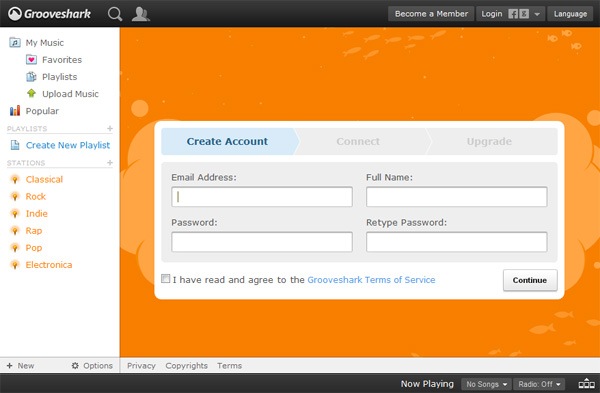
Task: Click the Rap station radio icon
Action: click(x=15, y=231)
